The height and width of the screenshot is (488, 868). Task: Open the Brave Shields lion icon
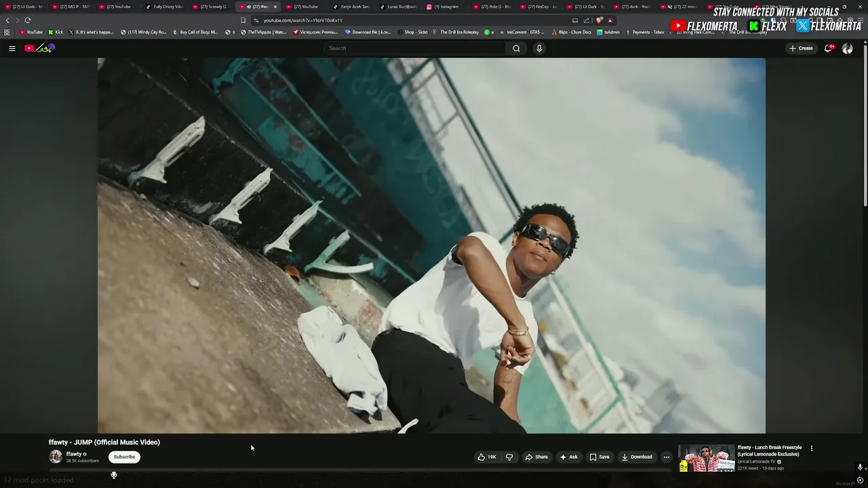[599, 20]
